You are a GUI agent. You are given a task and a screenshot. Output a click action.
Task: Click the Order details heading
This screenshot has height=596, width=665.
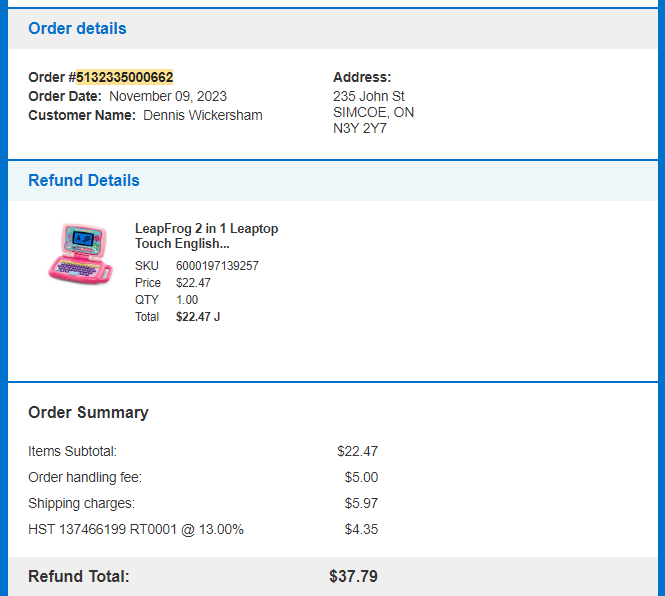[77, 28]
